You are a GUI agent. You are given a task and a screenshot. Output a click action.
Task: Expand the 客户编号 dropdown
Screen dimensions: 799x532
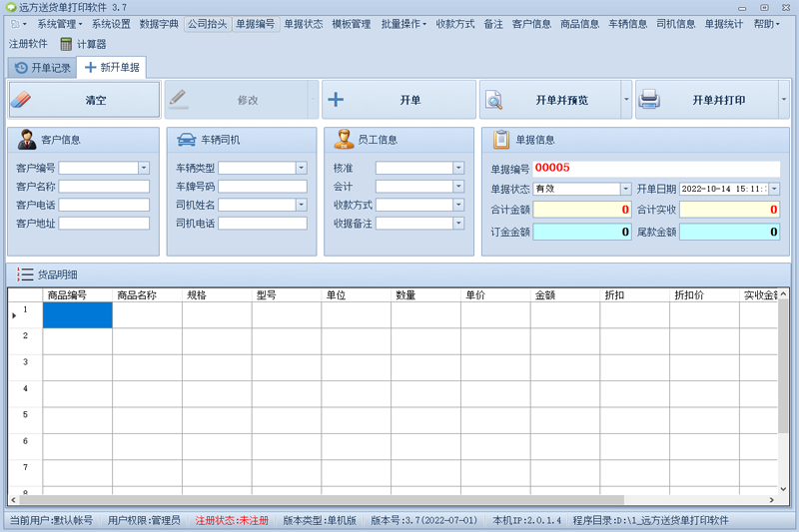point(144,168)
